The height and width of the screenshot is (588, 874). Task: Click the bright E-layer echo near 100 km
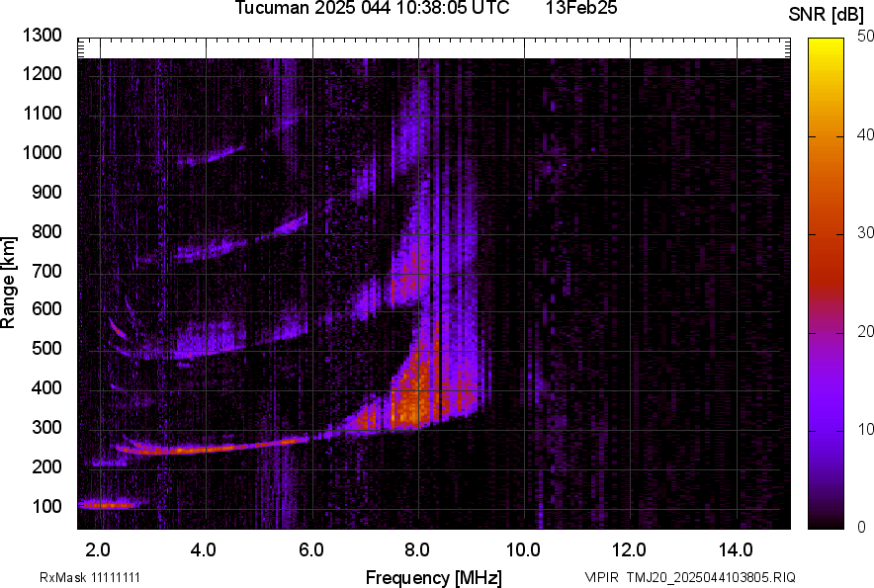tap(108, 505)
